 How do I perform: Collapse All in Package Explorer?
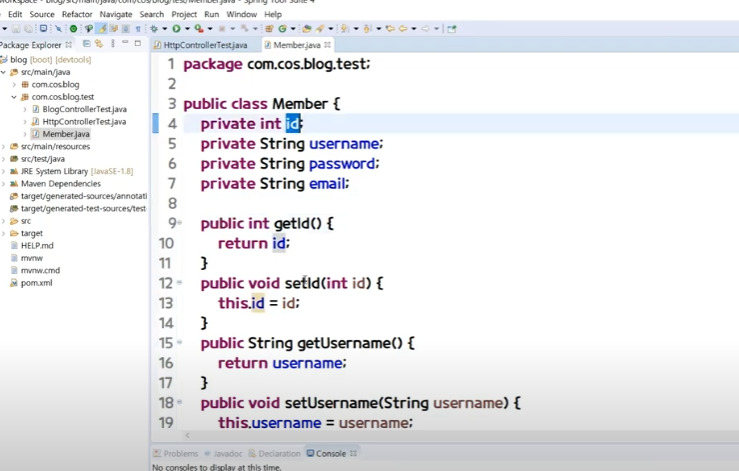pyautogui.click(x=86, y=44)
